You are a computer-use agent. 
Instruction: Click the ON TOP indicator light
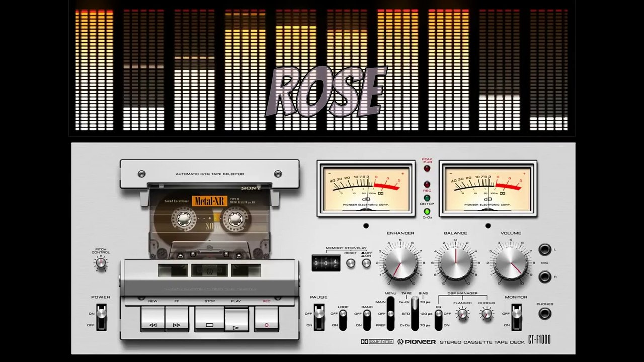[x=427, y=198]
